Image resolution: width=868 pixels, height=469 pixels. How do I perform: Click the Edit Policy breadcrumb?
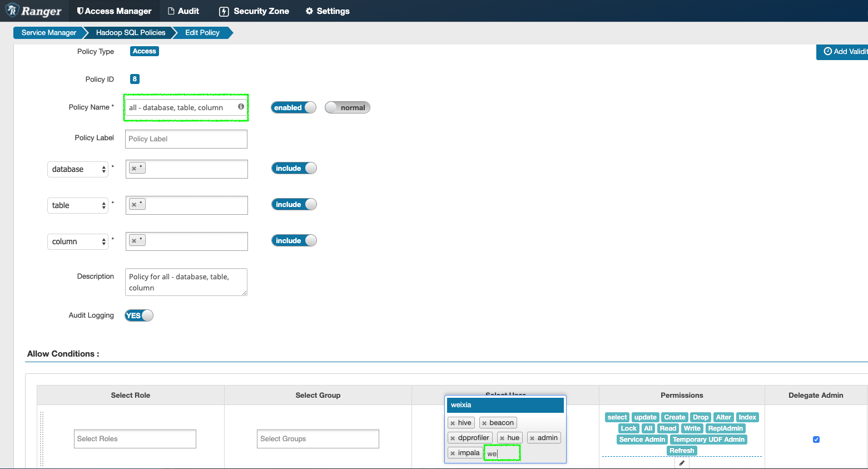click(202, 33)
